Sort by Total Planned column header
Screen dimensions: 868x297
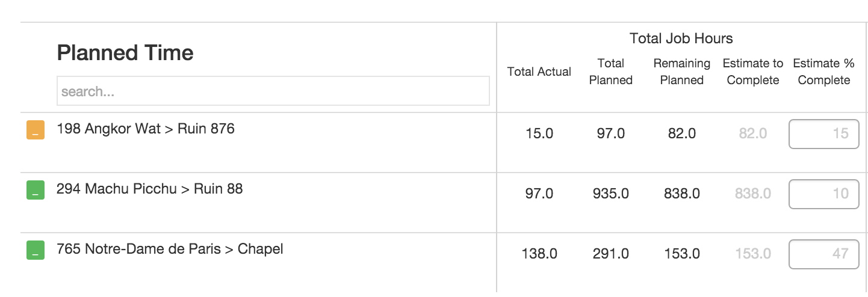coord(610,72)
